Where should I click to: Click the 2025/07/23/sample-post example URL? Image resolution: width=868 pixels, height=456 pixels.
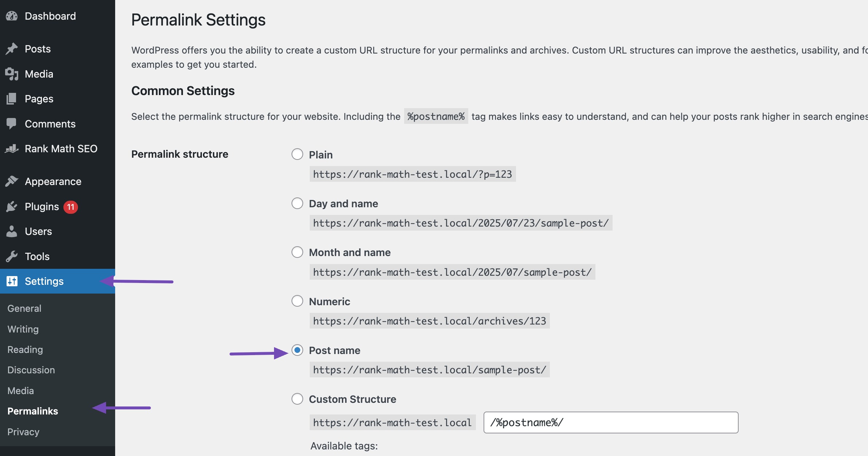[461, 223]
